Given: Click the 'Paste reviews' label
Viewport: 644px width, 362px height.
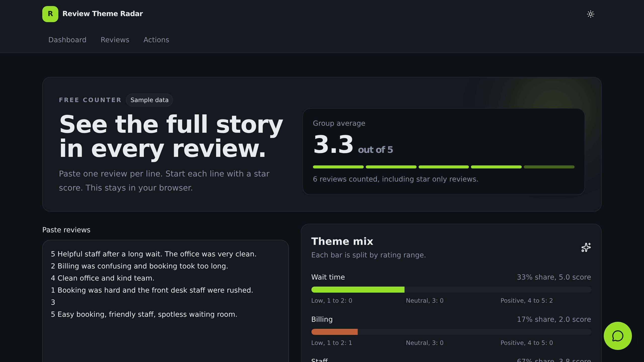Looking at the screenshot, I should (x=66, y=230).
